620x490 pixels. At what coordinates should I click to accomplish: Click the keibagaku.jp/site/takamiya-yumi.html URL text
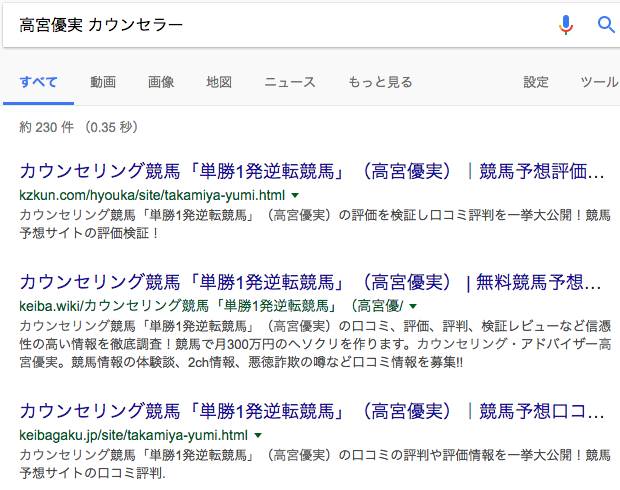(x=134, y=435)
